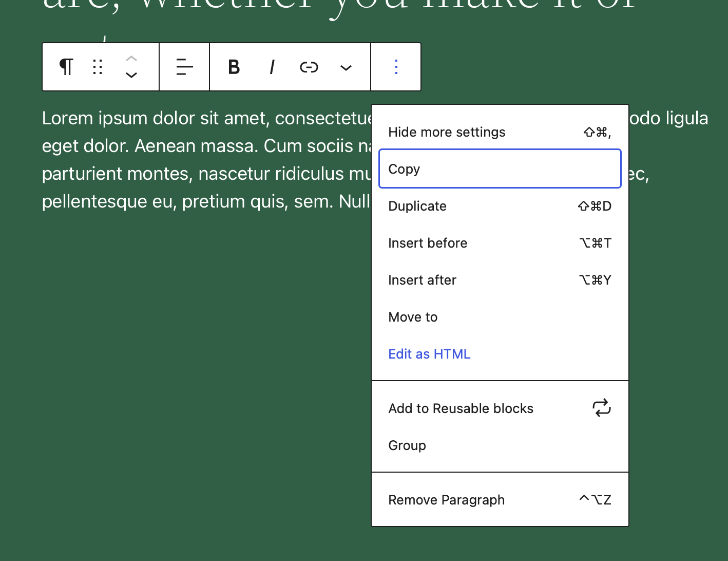Click Add to Reusable blocks

(461, 408)
